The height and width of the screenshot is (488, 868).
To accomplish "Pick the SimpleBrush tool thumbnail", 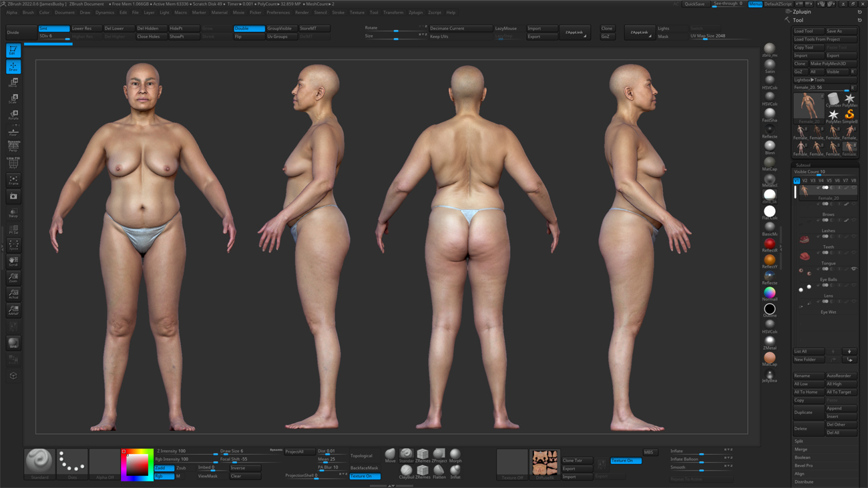I will 849,116.
